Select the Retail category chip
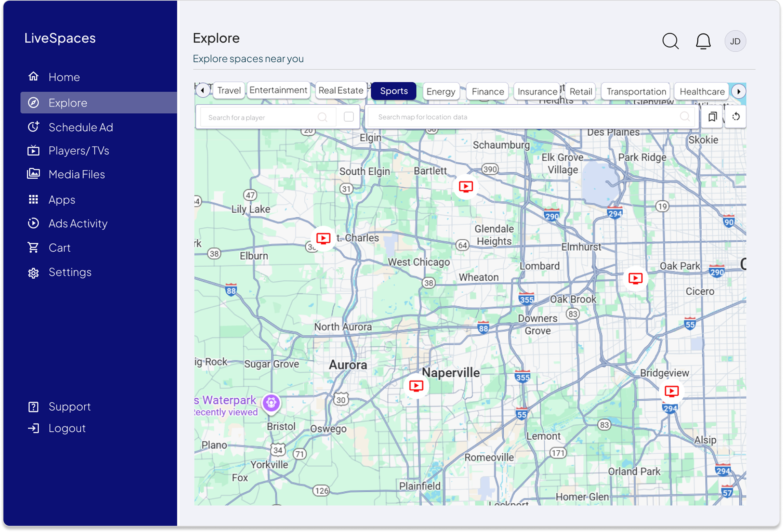This screenshot has width=783, height=532. point(581,92)
